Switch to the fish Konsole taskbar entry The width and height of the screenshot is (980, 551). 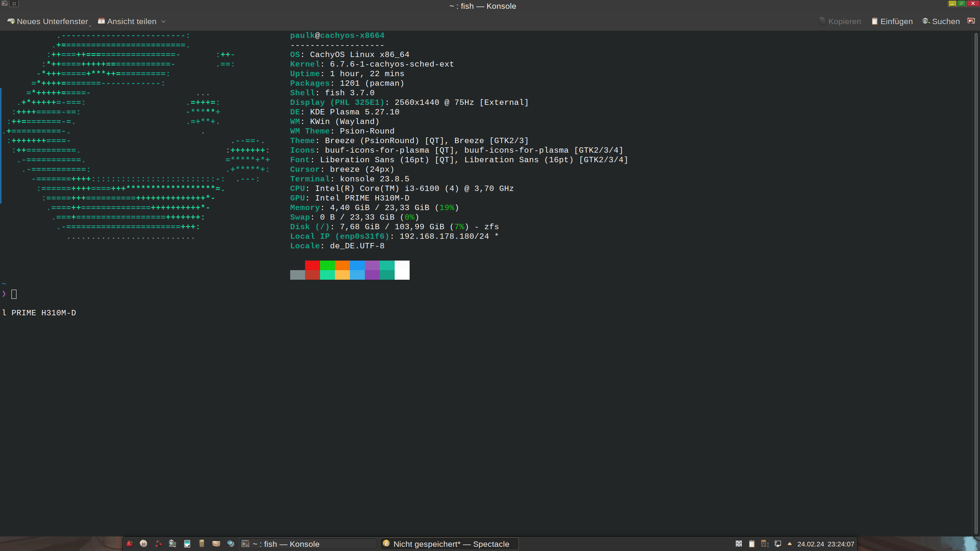pyautogui.click(x=308, y=544)
